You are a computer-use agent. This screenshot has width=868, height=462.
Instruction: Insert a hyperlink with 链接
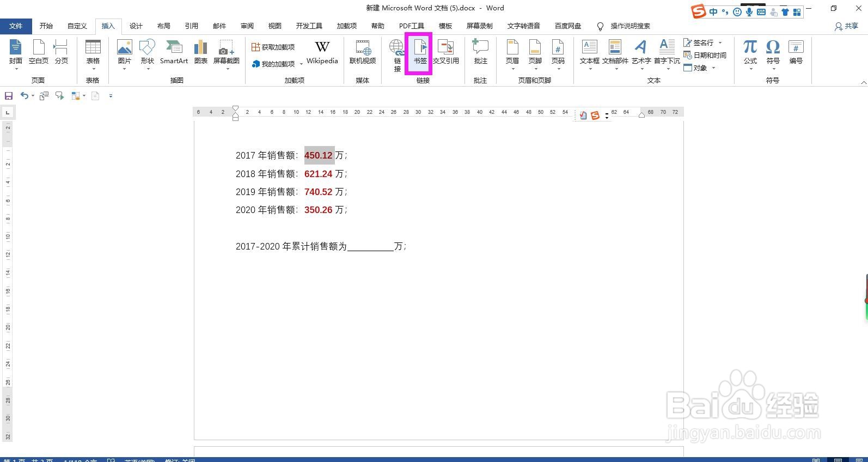(398, 56)
